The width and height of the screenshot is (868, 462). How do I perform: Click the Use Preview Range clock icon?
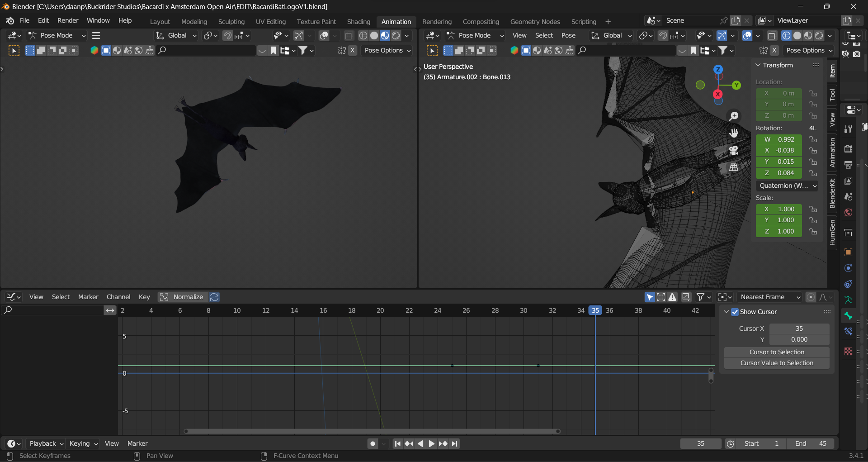point(730,443)
